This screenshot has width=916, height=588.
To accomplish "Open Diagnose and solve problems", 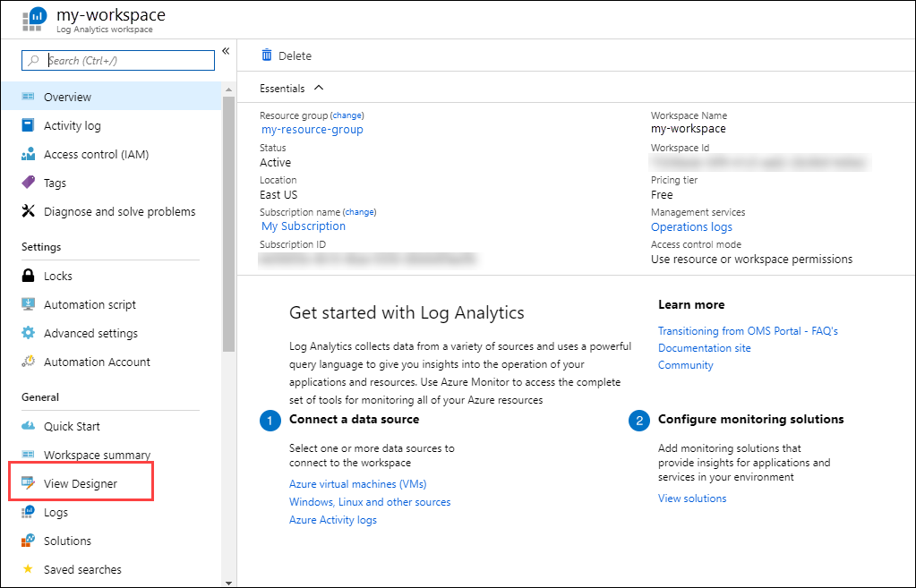I will point(119,211).
